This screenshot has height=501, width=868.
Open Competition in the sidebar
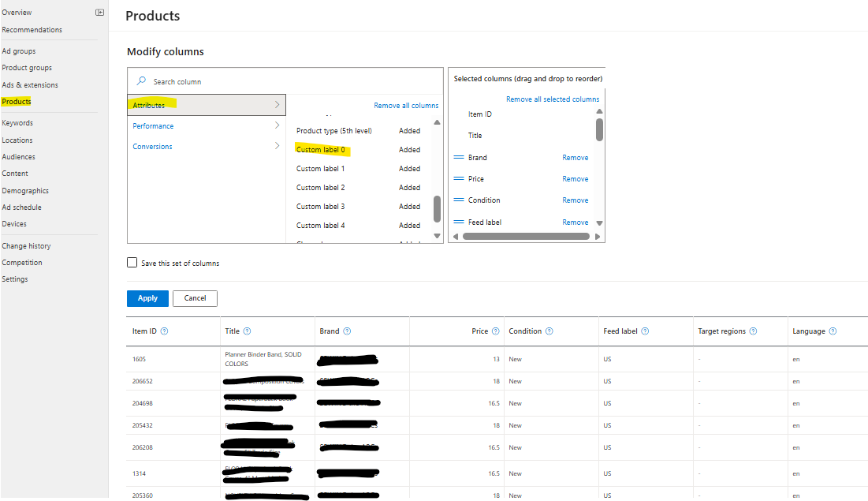coord(21,263)
